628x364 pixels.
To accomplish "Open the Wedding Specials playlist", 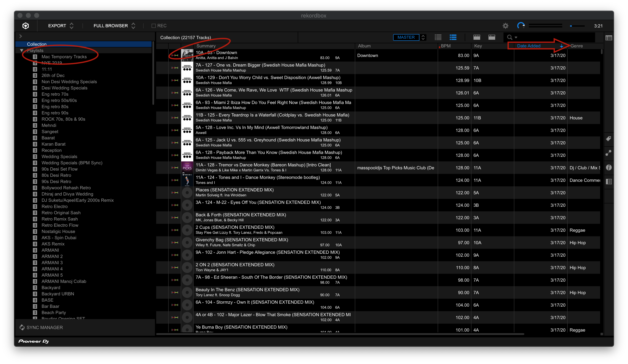I will click(59, 156).
